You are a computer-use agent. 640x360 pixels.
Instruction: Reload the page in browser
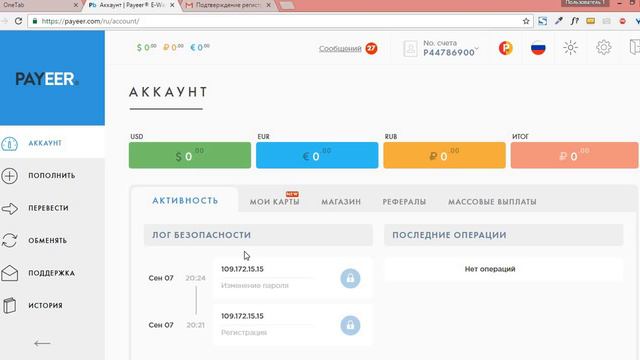(x=18, y=21)
